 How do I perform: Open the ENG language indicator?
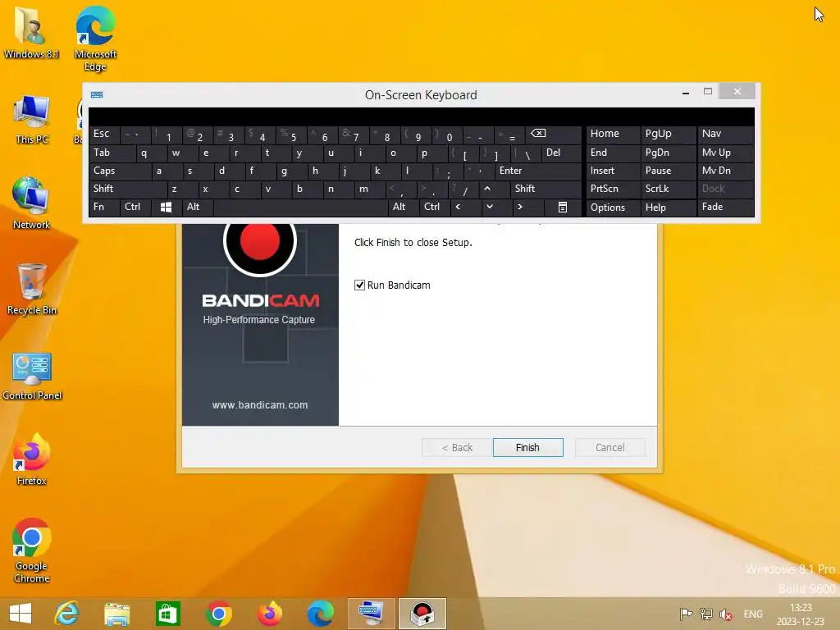pyautogui.click(x=753, y=614)
